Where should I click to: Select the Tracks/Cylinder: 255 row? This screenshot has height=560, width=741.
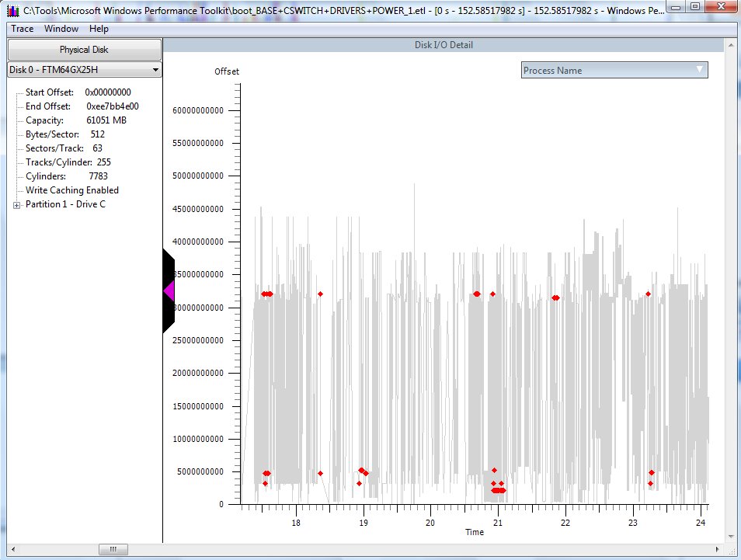[x=68, y=162]
